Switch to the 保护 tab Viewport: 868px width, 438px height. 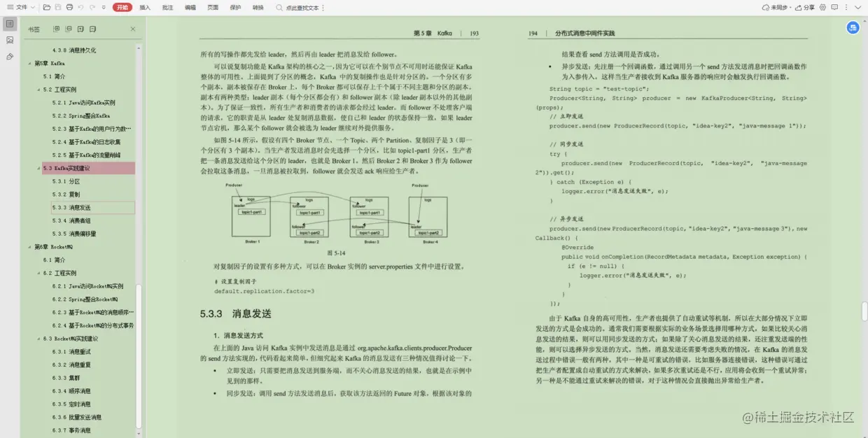tap(235, 7)
